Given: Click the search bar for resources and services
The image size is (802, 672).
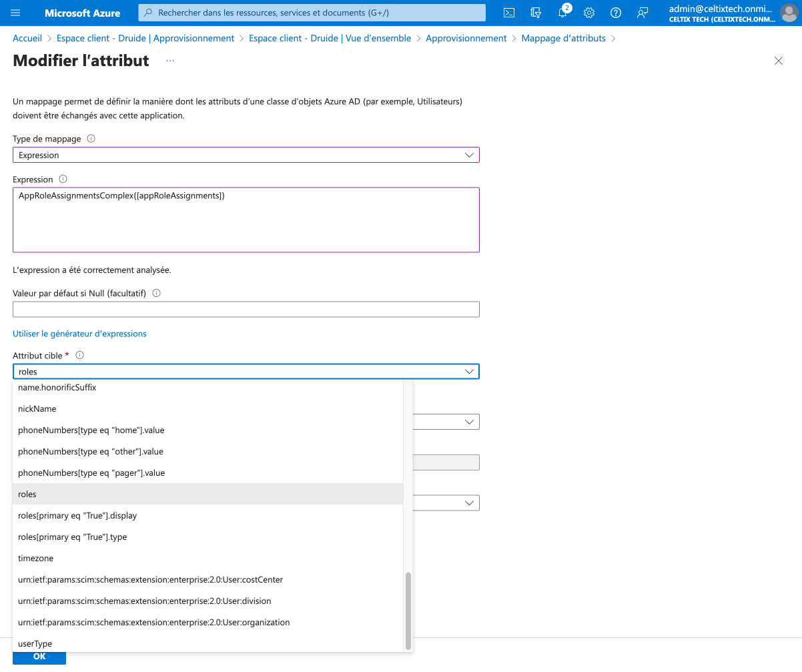Looking at the screenshot, I should tap(312, 13).
